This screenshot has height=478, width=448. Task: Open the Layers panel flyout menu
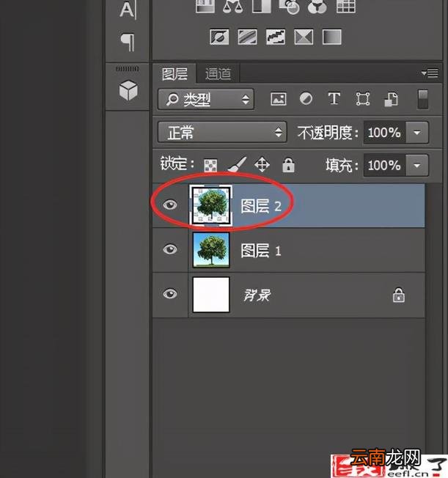(x=430, y=73)
